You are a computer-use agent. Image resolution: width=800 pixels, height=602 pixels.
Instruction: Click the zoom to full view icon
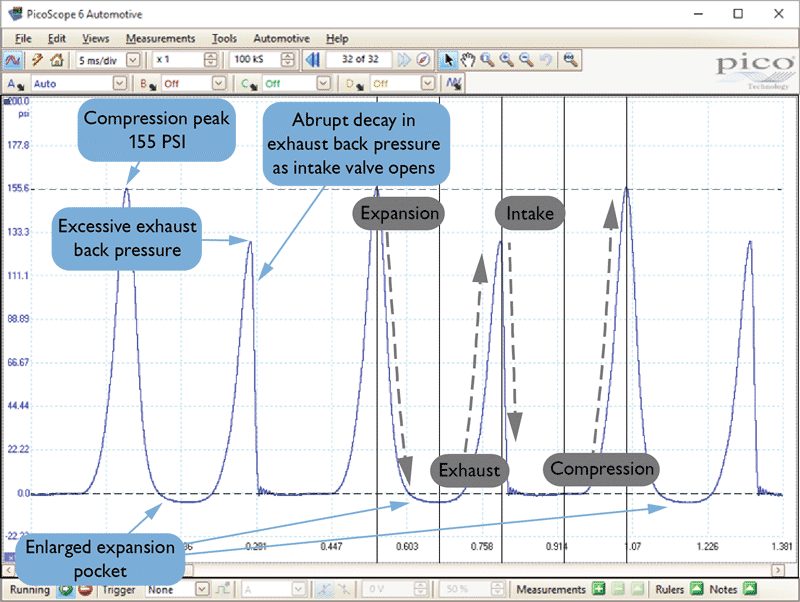pyautogui.click(x=570, y=60)
